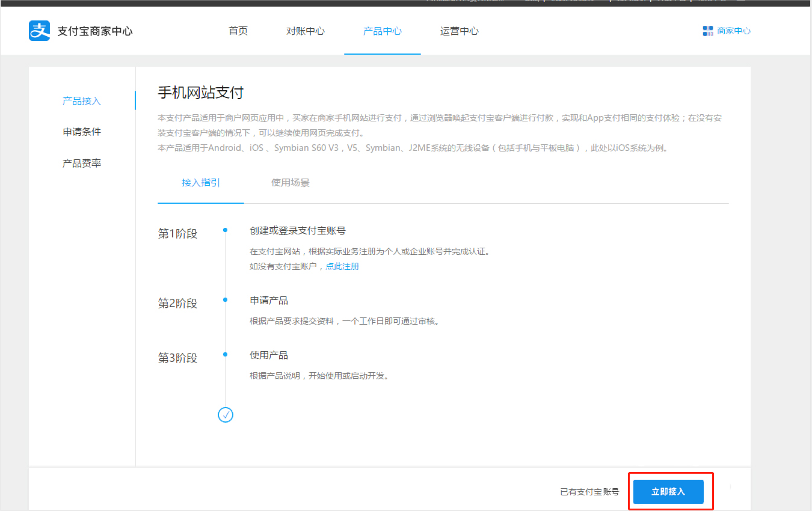Open 运营中心 from the top navigation

pyautogui.click(x=460, y=31)
